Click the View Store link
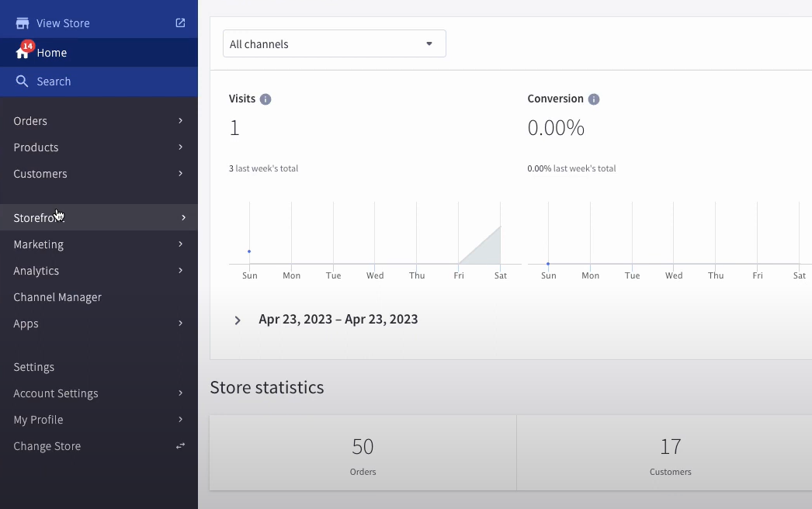Screen dimensions: 812x509 coord(63,23)
